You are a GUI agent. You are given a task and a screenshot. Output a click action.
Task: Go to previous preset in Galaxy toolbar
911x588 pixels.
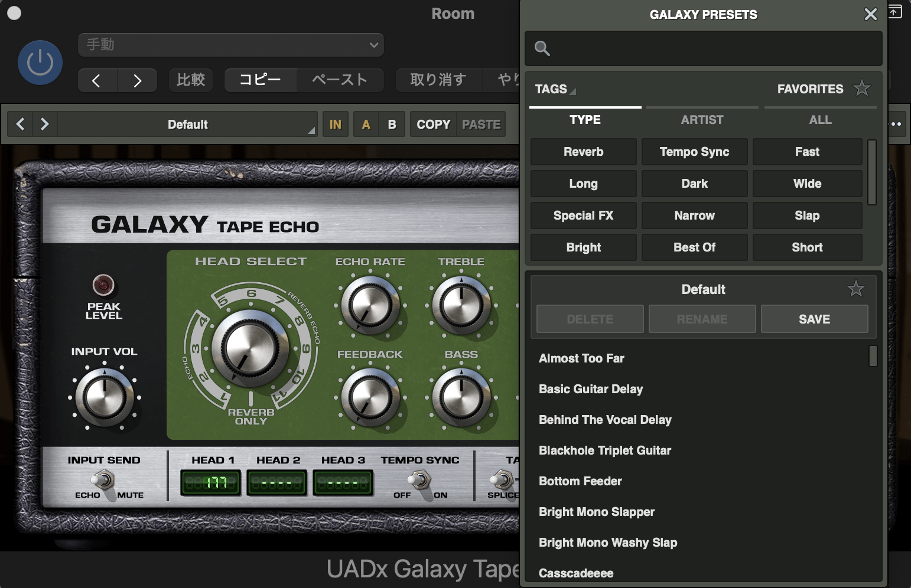[21, 124]
